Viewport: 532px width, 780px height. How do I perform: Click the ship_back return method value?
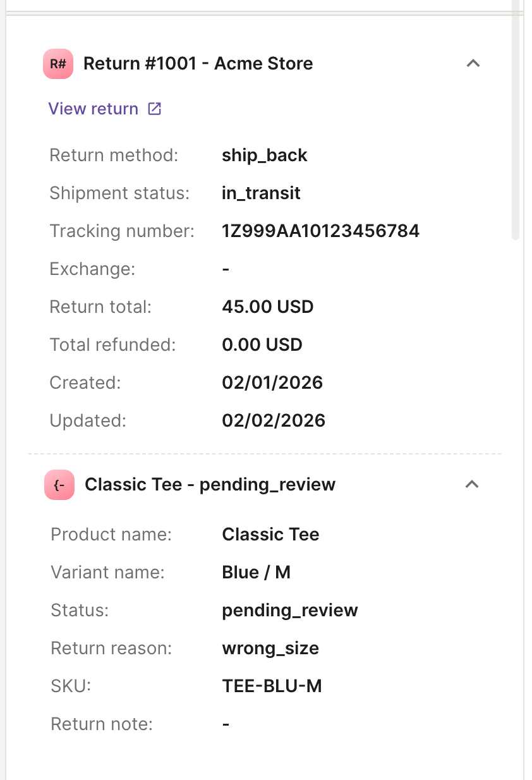click(264, 155)
